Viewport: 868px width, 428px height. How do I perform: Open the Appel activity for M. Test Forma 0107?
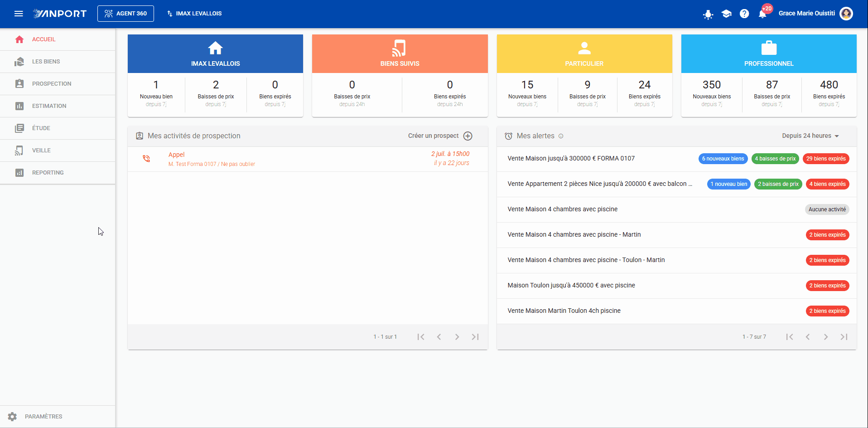[308, 159]
